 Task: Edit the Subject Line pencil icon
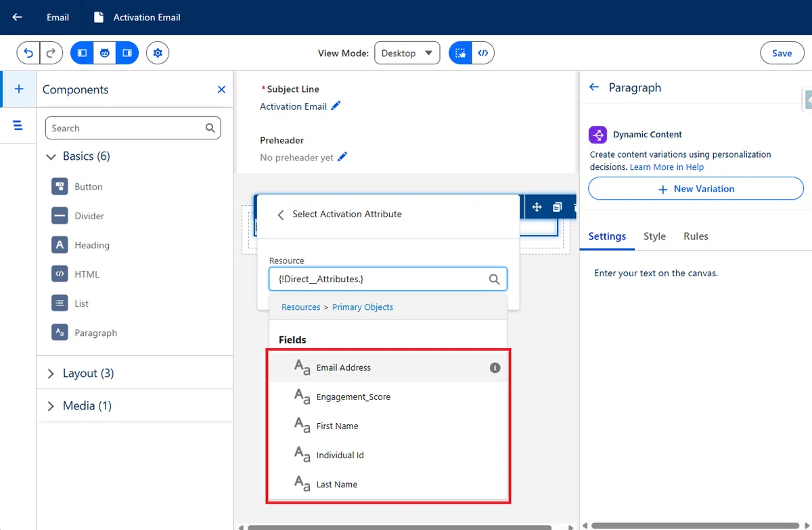[x=336, y=106]
